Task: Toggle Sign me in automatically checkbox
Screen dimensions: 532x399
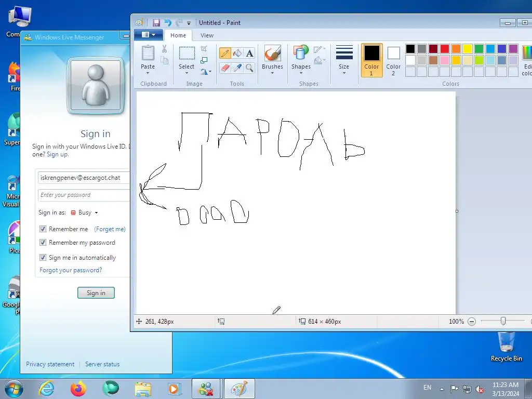Action: [43, 258]
